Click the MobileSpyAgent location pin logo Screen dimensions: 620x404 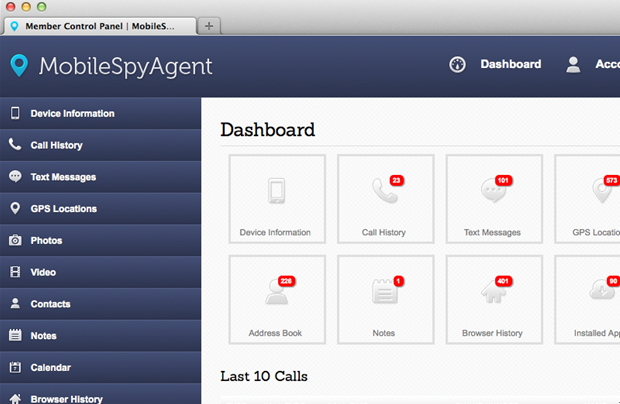19,65
